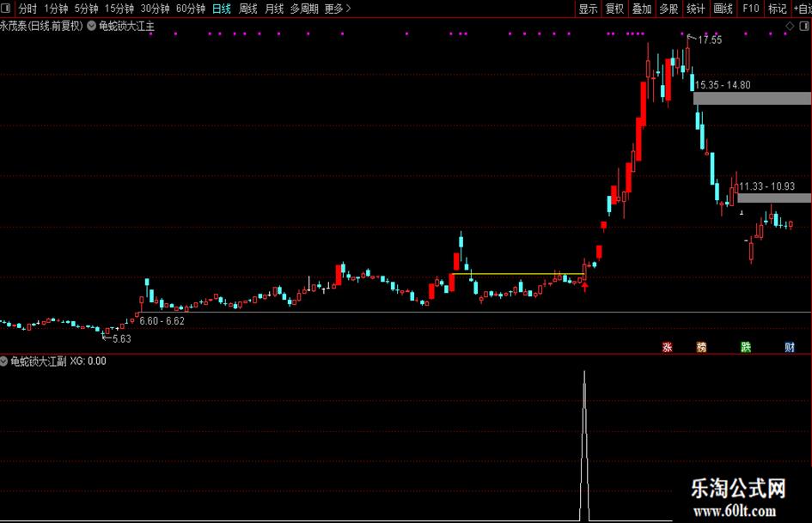Image resolution: width=812 pixels, height=523 pixels.
Task: Select the 15分钟 period tab
Action: click(119, 9)
